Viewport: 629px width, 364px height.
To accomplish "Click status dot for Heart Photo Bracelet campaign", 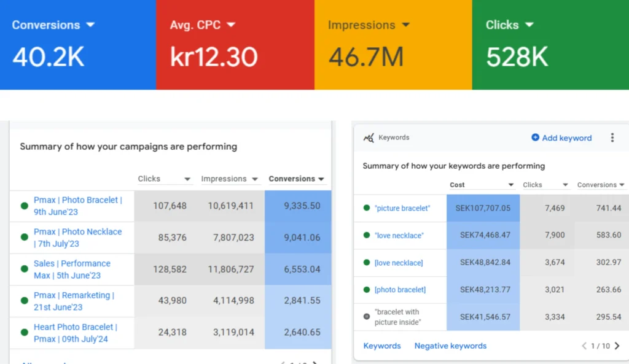I will [x=25, y=332].
